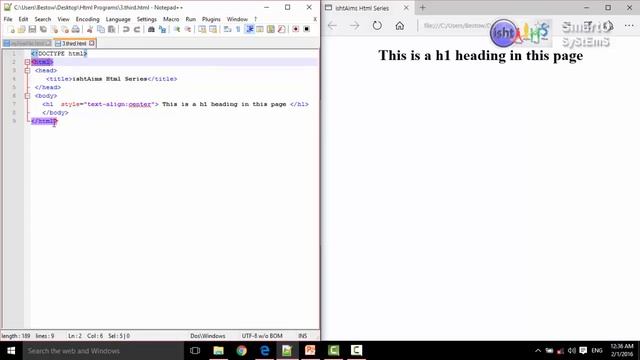This screenshot has width=640, height=360.
Task: Click the Save icon in Notepad++ toolbar
Action: click(32, 29)
